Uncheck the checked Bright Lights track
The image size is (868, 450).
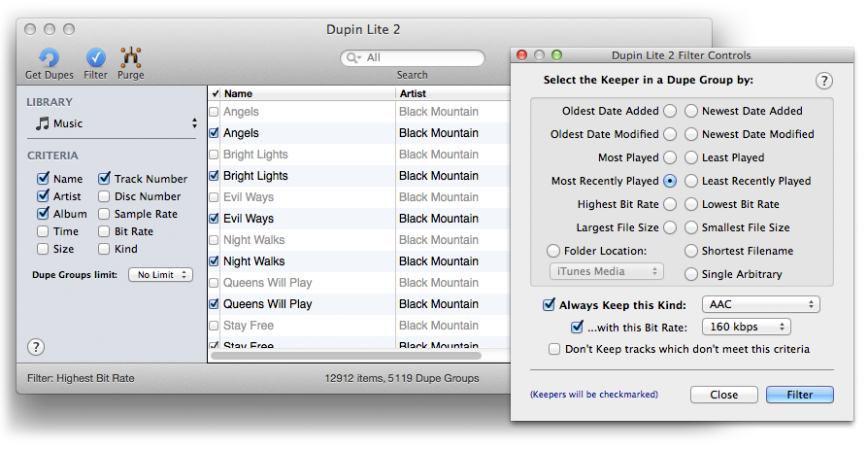point(214,176)
